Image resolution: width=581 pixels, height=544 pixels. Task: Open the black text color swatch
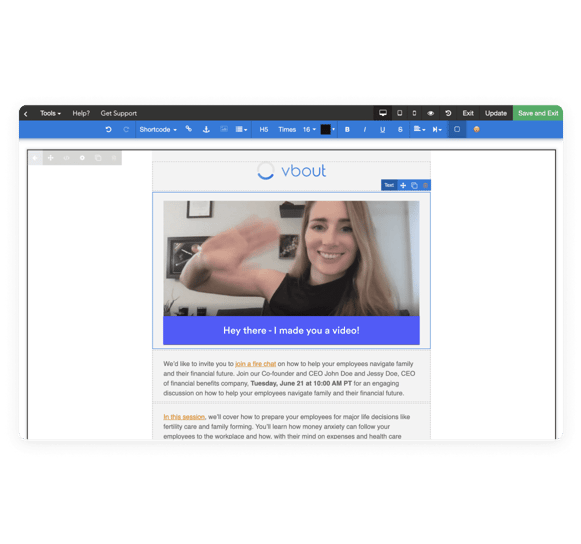(325, 129)
